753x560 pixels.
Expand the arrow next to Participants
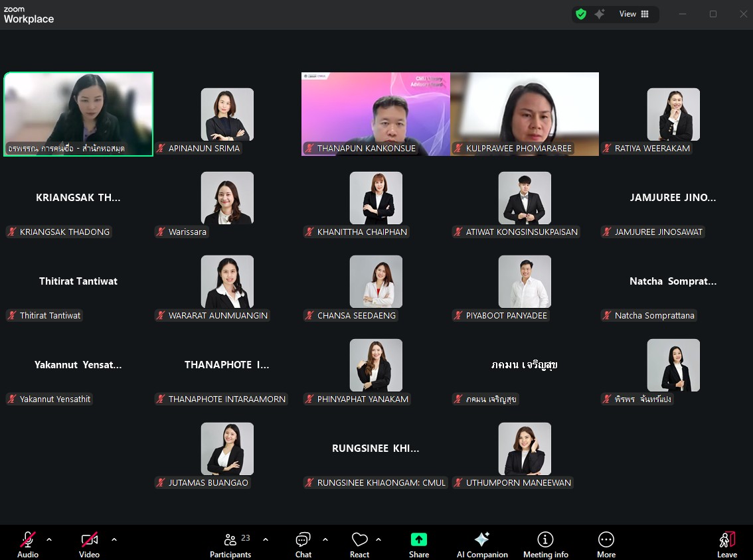tap(266, 539)
